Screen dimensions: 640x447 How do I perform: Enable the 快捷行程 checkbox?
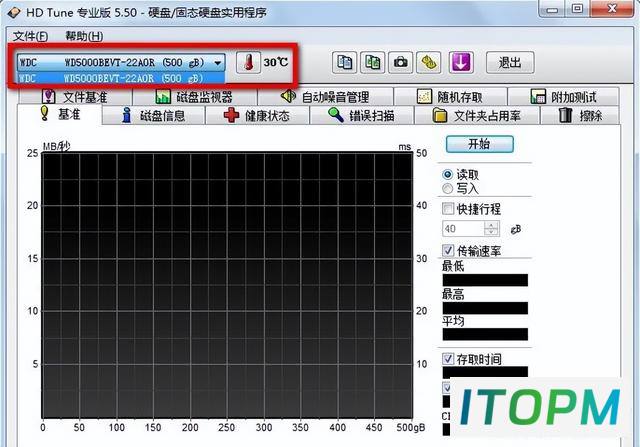coord(448,209)
